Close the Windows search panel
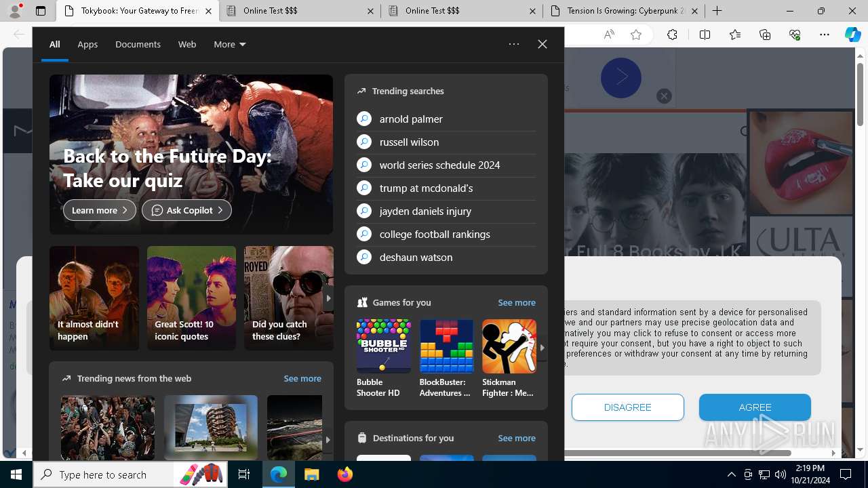Screen dimensions: 868x488 542,44
